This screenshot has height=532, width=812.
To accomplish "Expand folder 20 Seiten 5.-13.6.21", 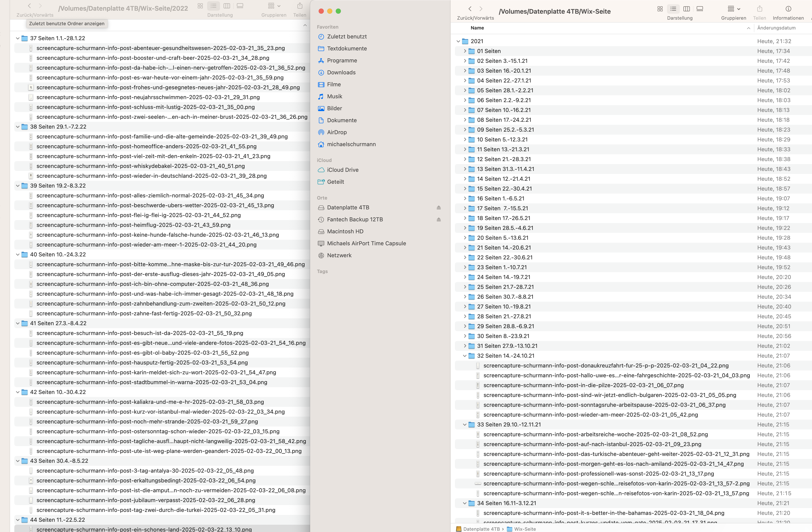I will (x=465, y=238).
